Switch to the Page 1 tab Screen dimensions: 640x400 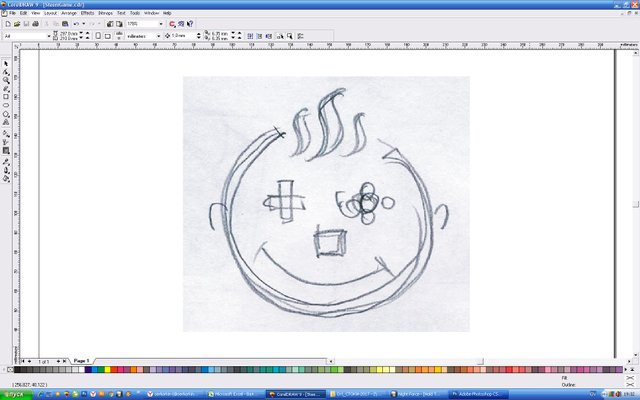[x=81, y=361]
